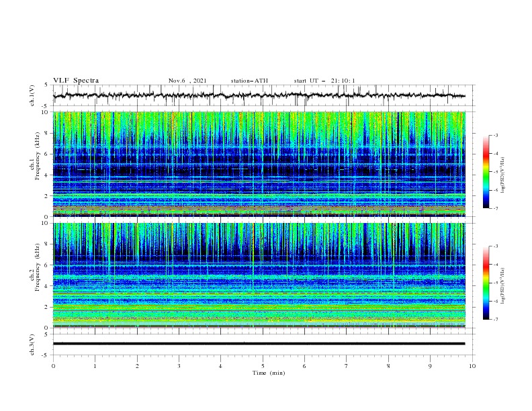This screenshot has width=532, height=411.
Task: Click the "10" kHz tick on ch.1 frequency axis
Action: (x=45, y=112)
